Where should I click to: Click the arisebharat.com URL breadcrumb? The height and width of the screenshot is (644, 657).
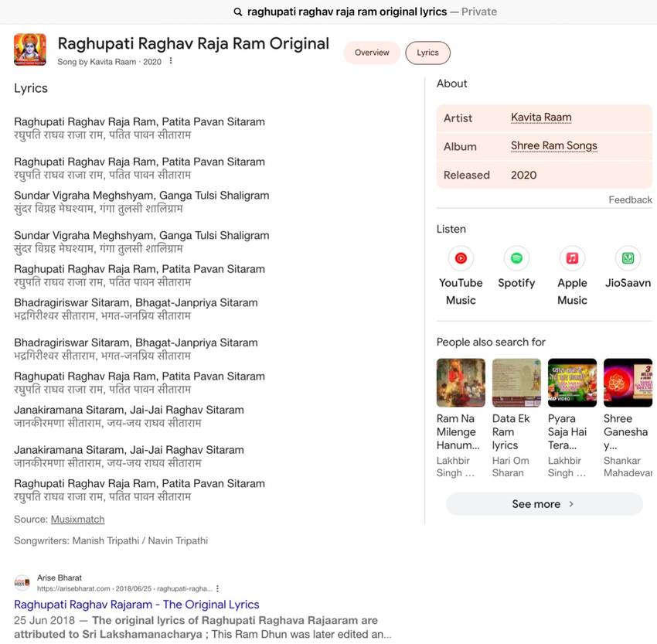click(124, 588)
